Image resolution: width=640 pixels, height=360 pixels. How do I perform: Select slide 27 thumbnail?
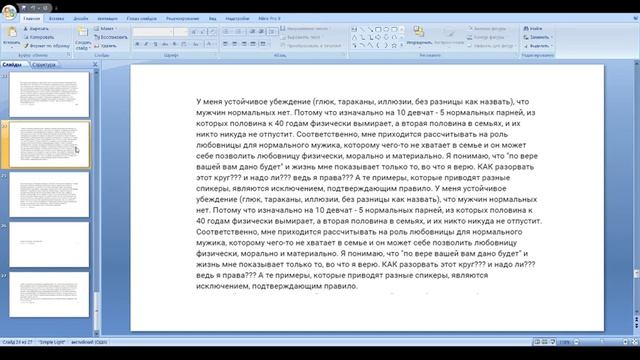coord(49,295)
